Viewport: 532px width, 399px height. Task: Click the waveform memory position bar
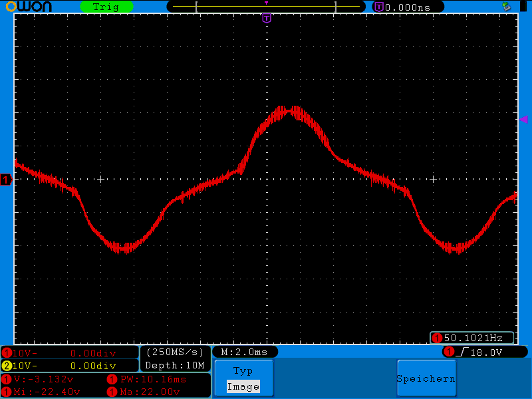tap(266, 7)
